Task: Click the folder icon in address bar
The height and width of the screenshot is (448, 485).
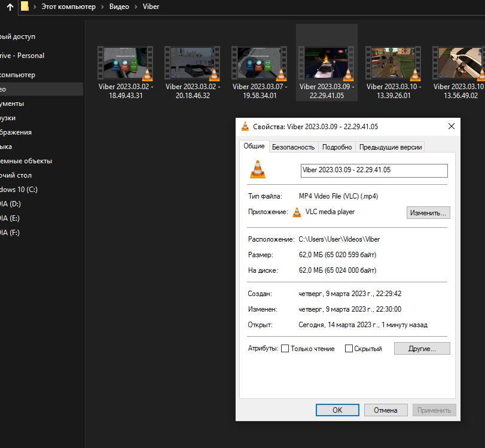Action: pos(25,6)
